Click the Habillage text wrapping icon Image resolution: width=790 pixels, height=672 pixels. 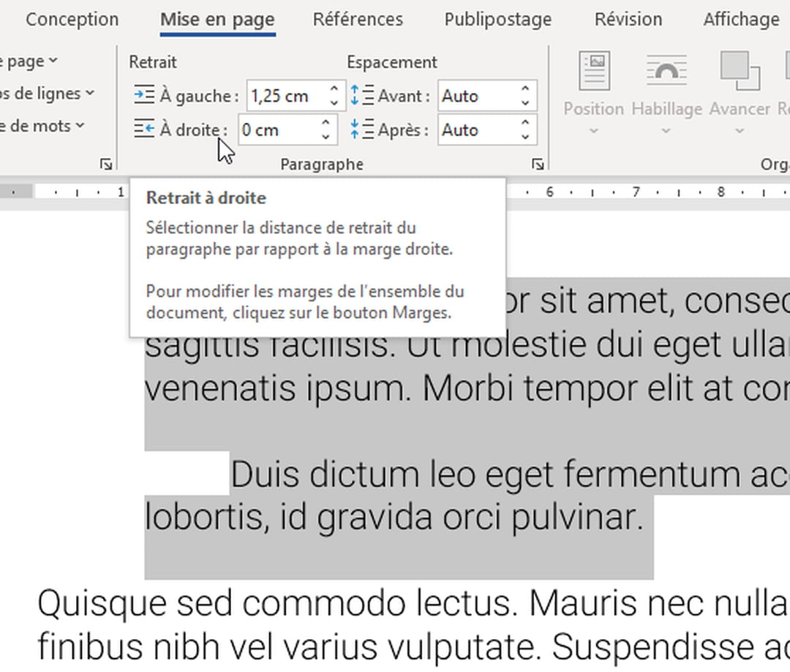[x=666, y=69]
